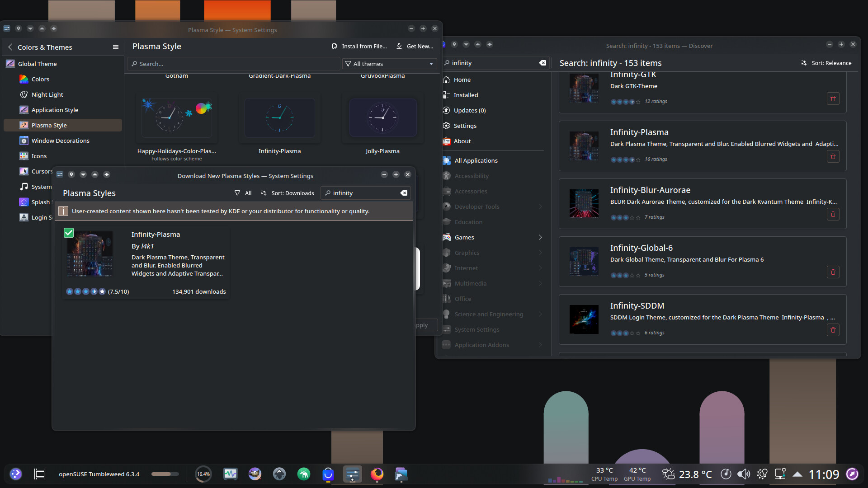Open l4k1 author link
Screen dimensions: 868x488
pos(147,246)
